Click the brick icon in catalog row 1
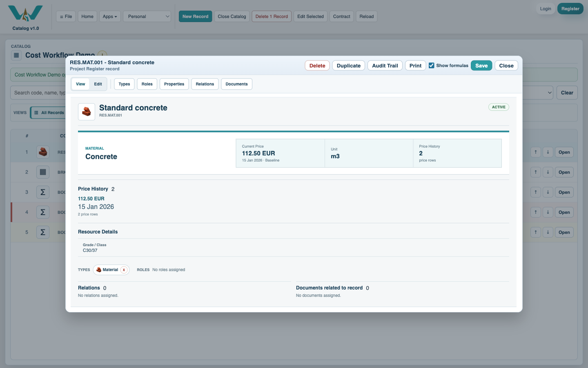This screenshot has height=368, width=588. click(43, 152)
